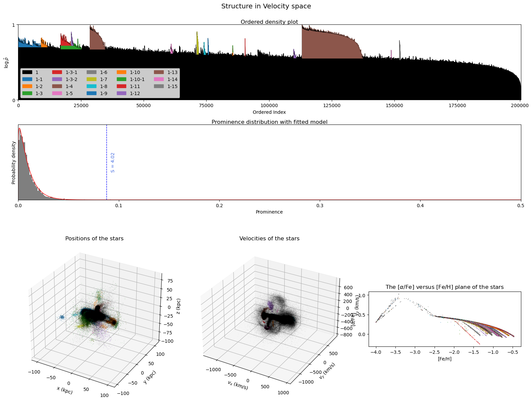Screen dimensions: 532x401
Task: Select the Prominence distribution with fitted model title
Action: tap(269, 122)
